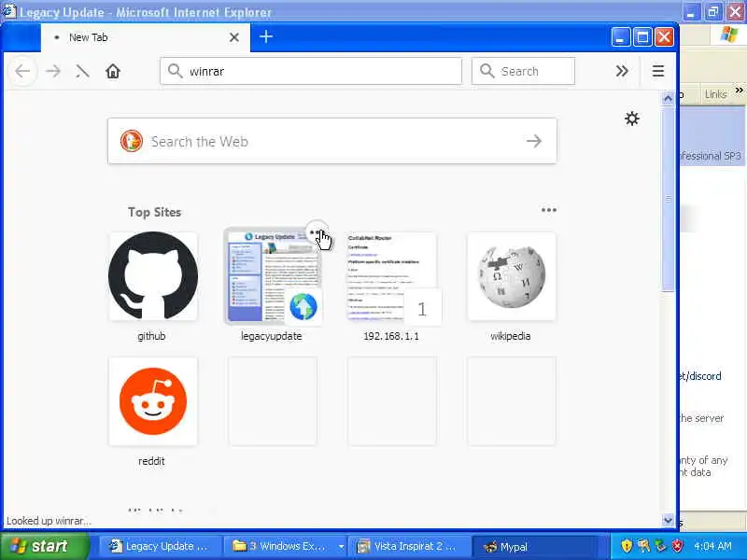Click the tray clock showing 4:04 AM
This screenshot has width=747, height=560.
pyautogui.click(x=712, y=546)
